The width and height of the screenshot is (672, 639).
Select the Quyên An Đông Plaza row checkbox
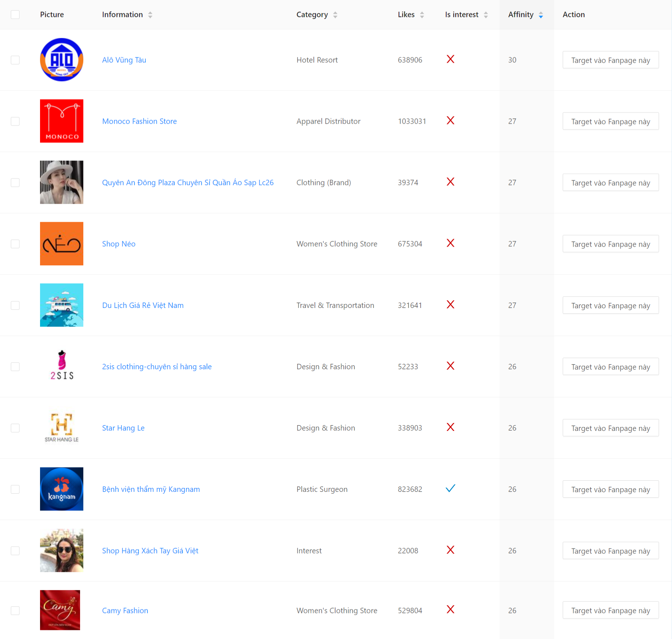pos(15,182)
